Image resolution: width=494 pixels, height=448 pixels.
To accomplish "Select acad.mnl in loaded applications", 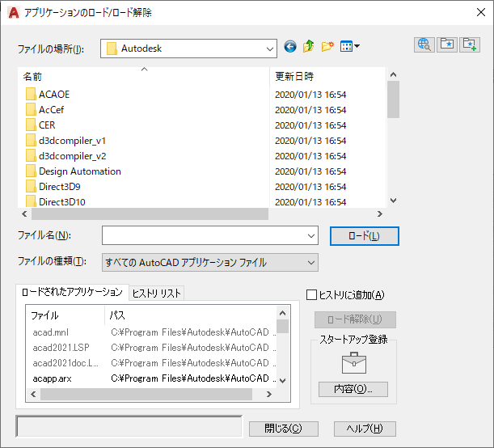I will pyautogui.click(x=51, y=332).
